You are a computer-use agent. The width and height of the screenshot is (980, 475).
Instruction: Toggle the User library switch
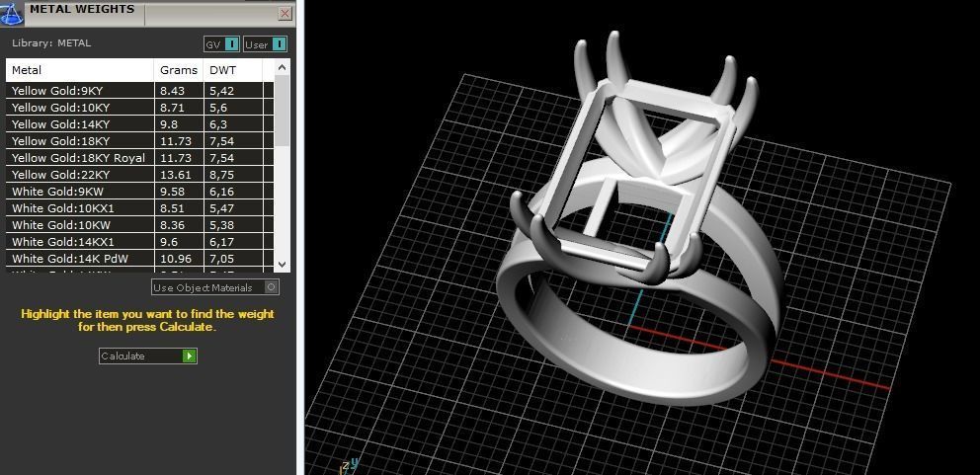[265, 44]
